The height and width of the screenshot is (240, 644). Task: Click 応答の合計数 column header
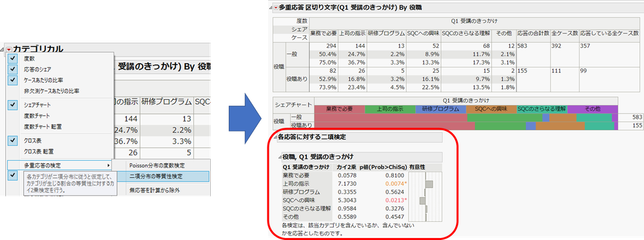[533, 33]
